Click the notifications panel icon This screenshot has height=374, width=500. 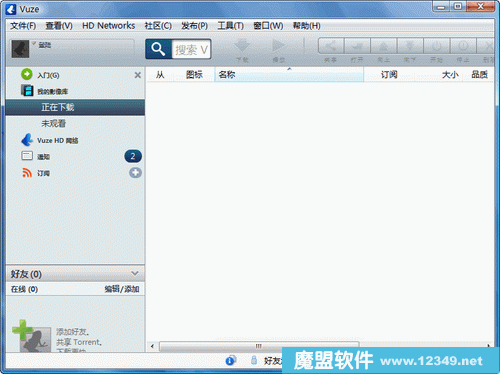click(27, 156)
